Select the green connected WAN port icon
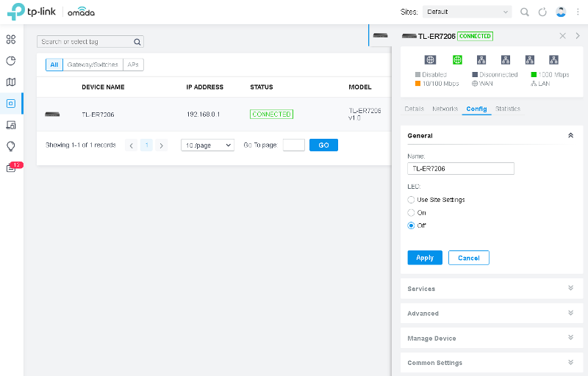The image size is (588, 376). (457, 59)
